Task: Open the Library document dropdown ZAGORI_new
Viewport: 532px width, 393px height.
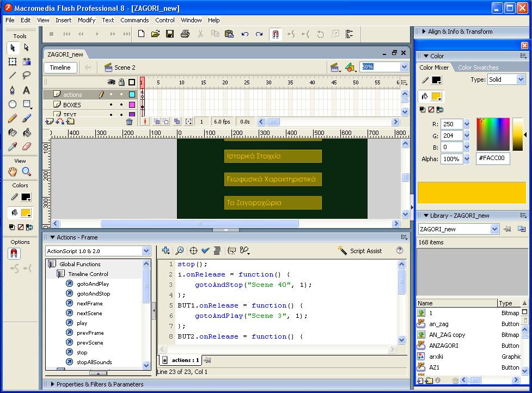Action: coord(494,229)
